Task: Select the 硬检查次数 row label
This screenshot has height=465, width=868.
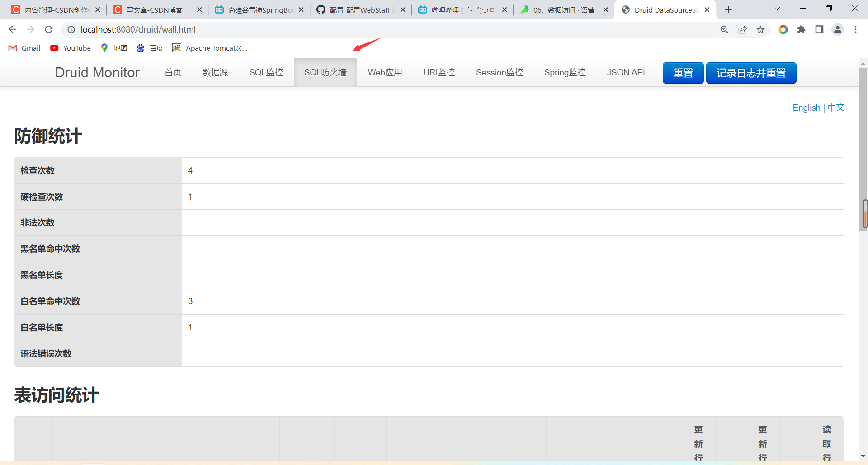Action: [x=42, y=197]
